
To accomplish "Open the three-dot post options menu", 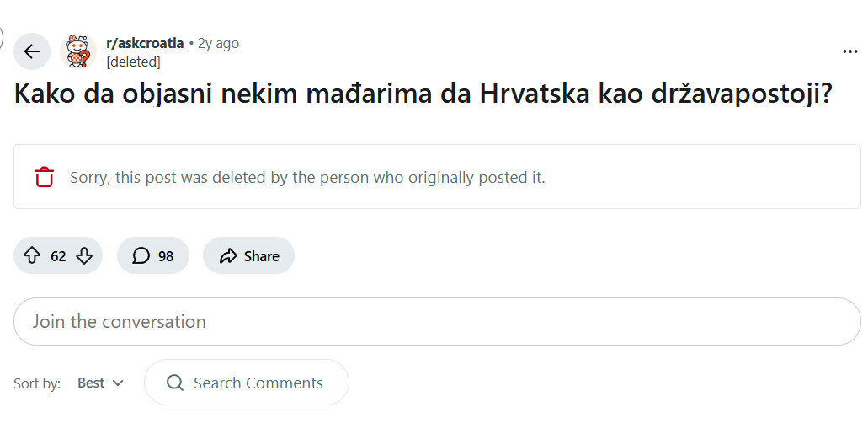I will pos(849,51).
